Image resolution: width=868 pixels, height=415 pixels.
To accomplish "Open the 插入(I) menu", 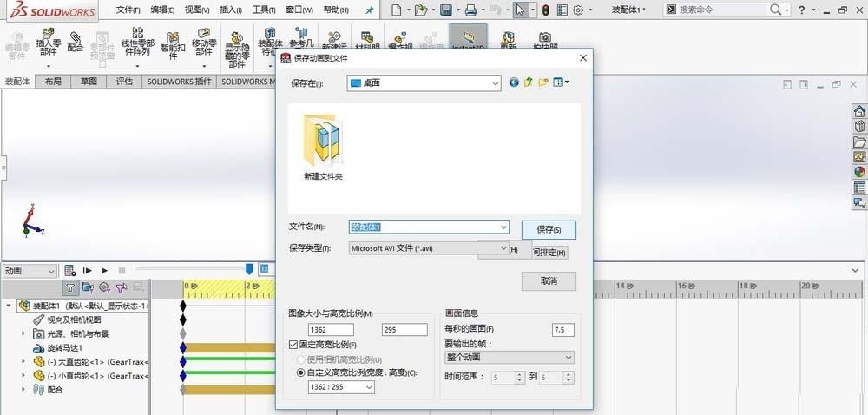I will point(231,10).
